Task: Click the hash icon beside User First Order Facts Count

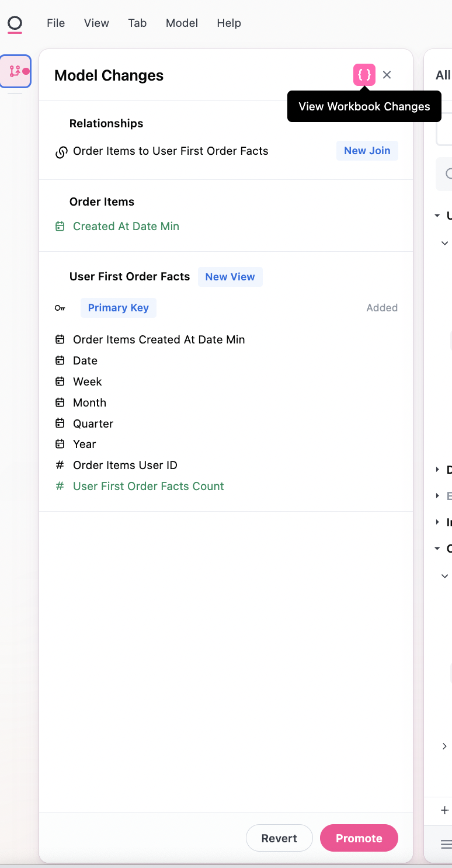Action: tap(60, 486)
